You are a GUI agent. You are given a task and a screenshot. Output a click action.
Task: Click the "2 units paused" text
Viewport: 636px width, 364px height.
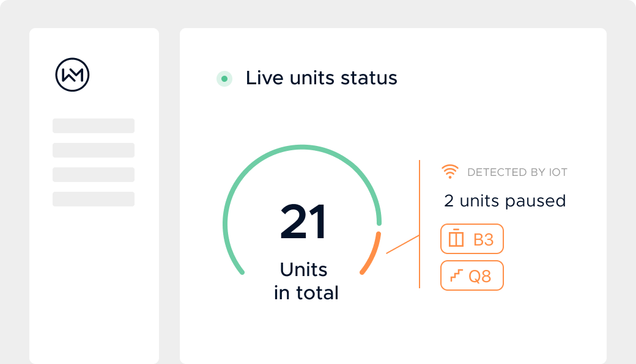[505, 201]
